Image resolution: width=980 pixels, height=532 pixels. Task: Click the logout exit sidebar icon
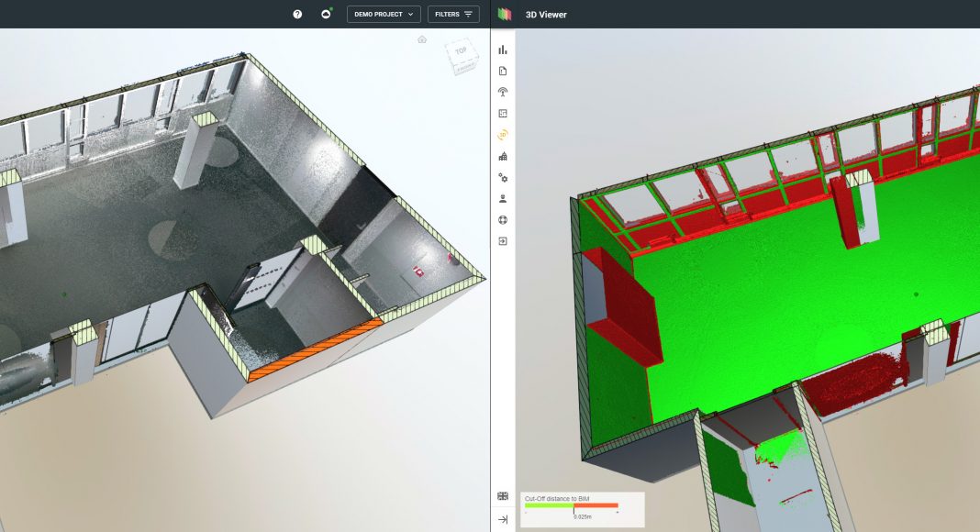503,241
